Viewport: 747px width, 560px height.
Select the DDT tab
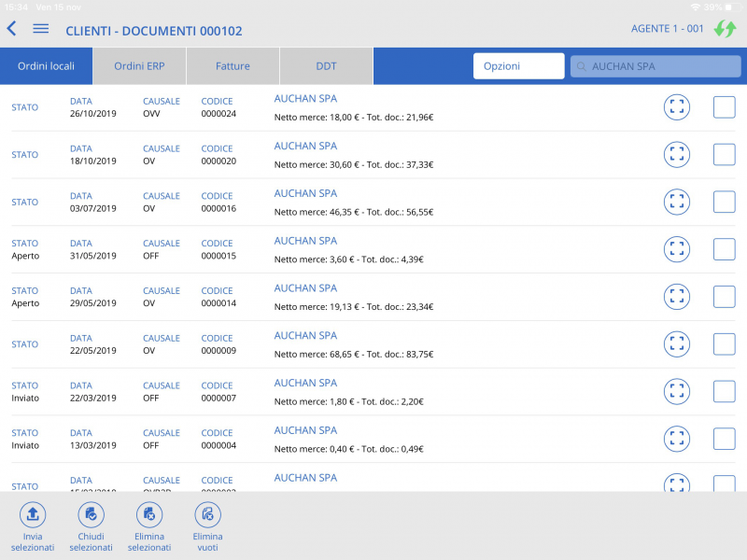[x=326, y=65]
